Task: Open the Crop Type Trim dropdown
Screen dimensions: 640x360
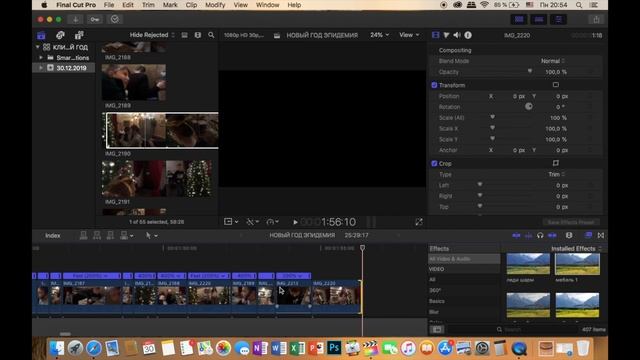Action: 556,174
